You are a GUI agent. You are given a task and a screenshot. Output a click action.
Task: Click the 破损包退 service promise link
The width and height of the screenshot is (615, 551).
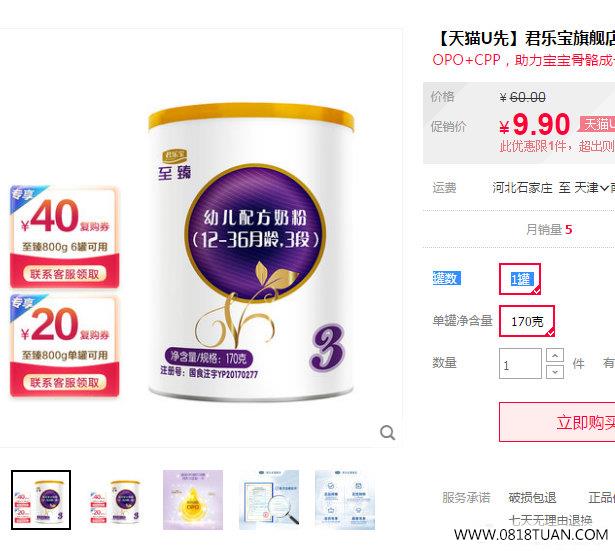click(x=532, y=498)
